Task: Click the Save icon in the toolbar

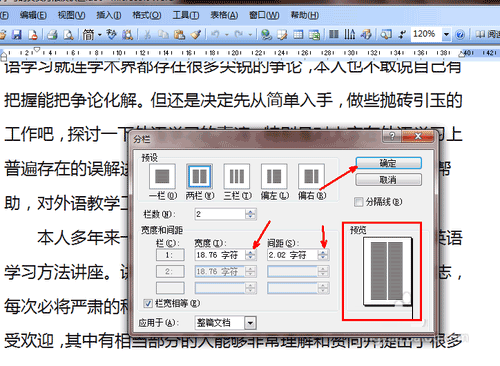Action: click(17, 34)
